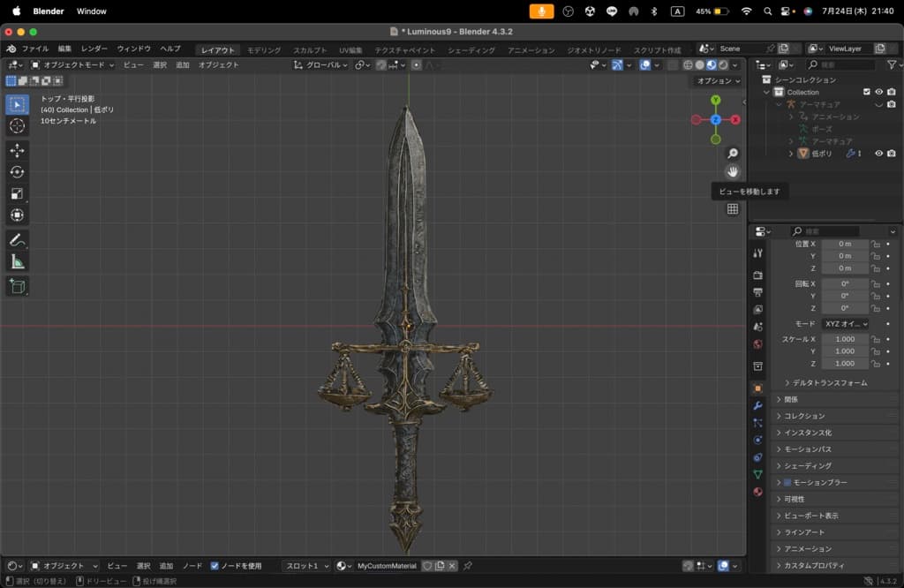Select the Scale tool in left toolbar
The height and width of the screenshot is (588, 904).
17,193
